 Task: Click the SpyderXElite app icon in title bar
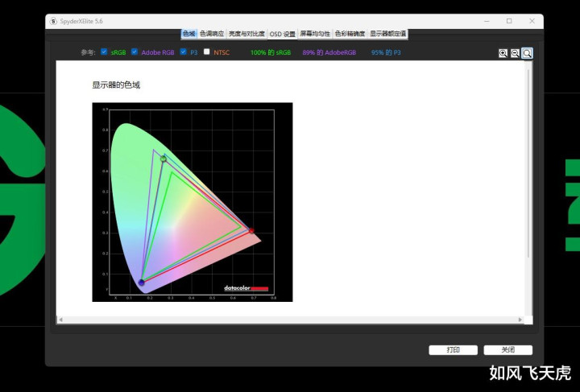53,21
